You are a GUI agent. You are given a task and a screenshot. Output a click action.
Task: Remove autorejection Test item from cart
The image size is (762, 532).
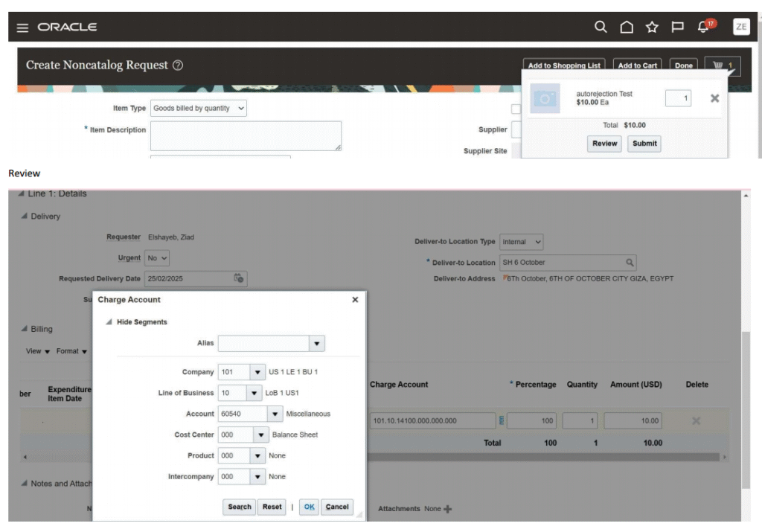click(x=714, y=98)
